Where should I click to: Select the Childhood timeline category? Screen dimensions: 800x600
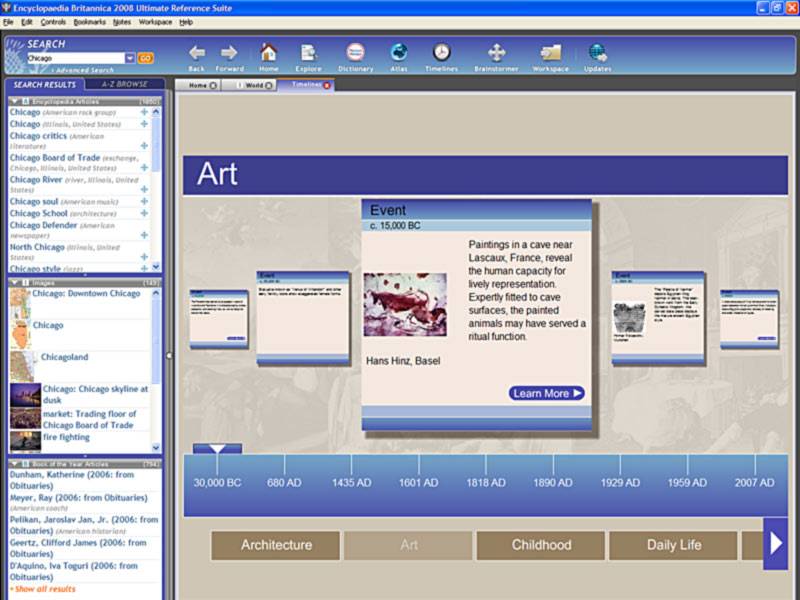pyautogui.click(x=541, y=545)
